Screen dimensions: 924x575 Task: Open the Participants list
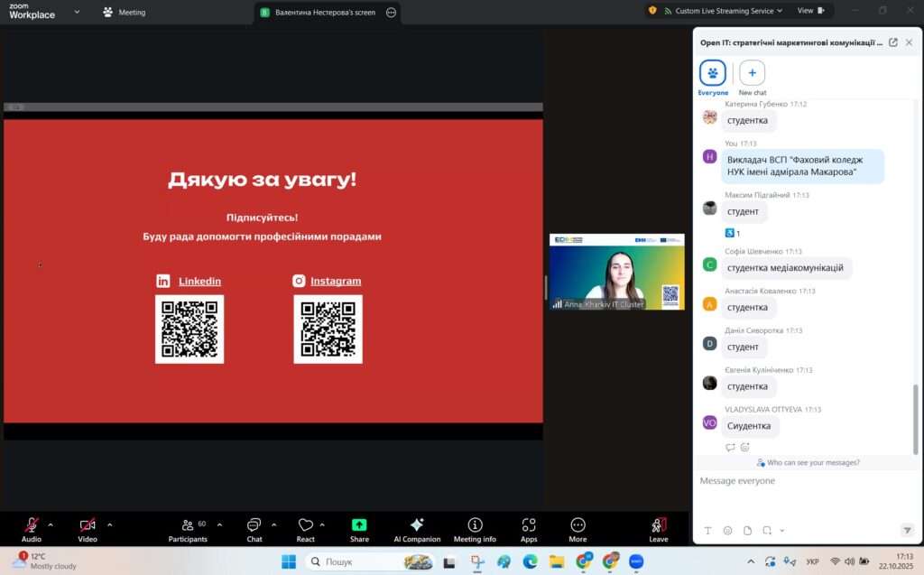(x=188, y=527)
